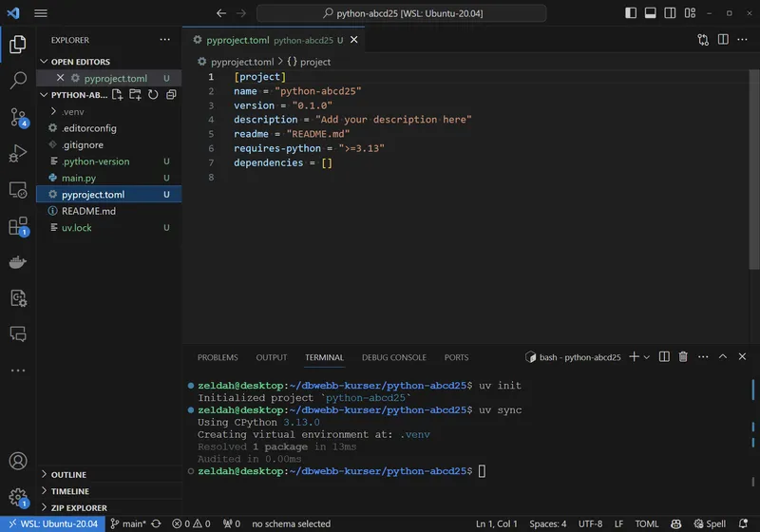The image size is (760, 532).
Task: Select the Terminal tab
Action: click(x=324, y=357)
